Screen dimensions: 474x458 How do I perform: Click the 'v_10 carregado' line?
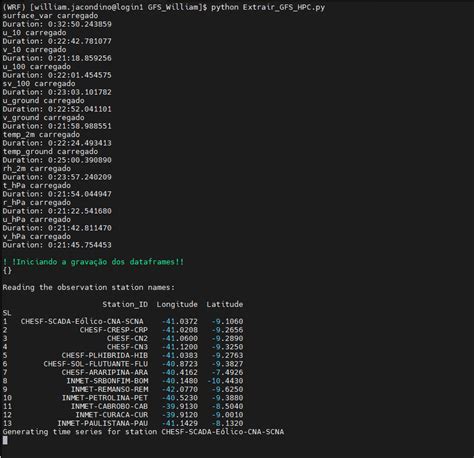pos(34,50)
